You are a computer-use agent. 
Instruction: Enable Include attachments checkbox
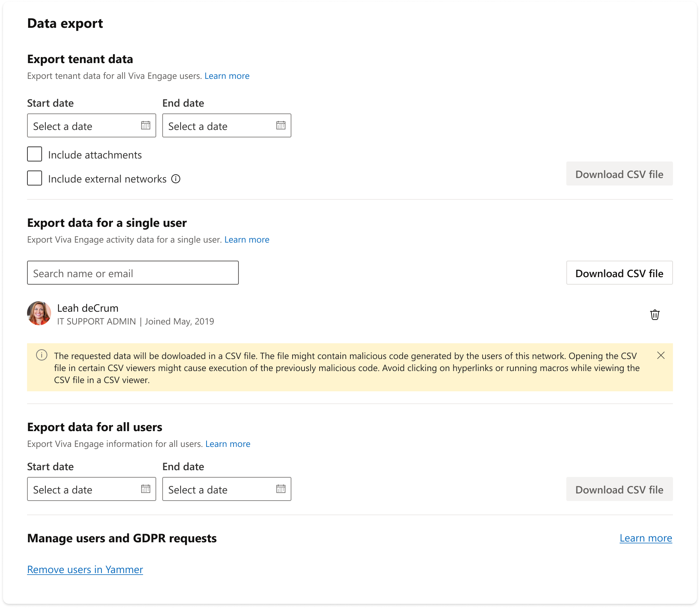[35, 154]
